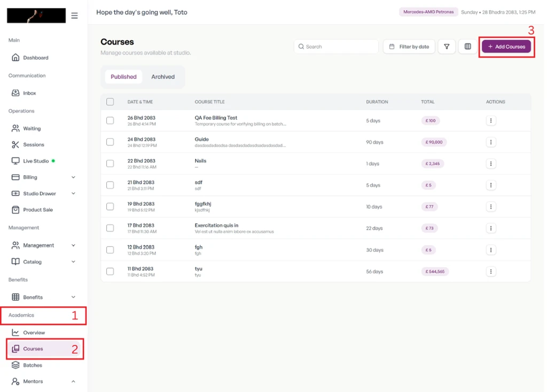Sort by COURSE TITLE column header
Screen dimensions: 547x392
coord(209,102)
